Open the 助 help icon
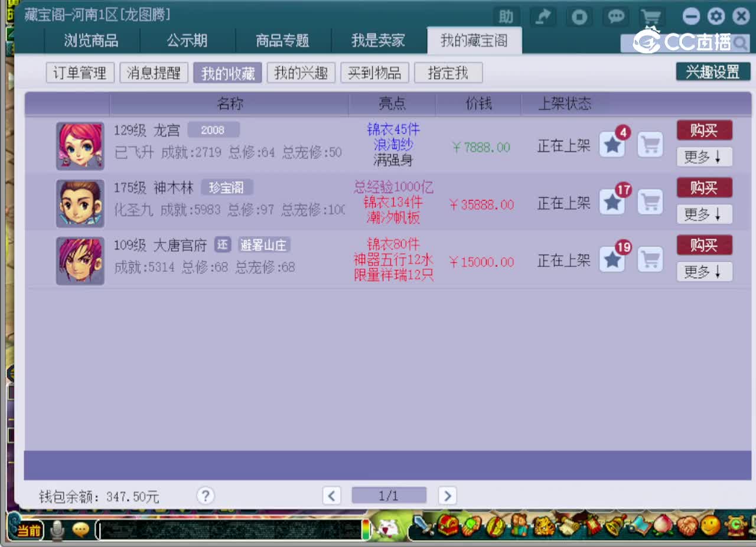 [x=506, y=17]
